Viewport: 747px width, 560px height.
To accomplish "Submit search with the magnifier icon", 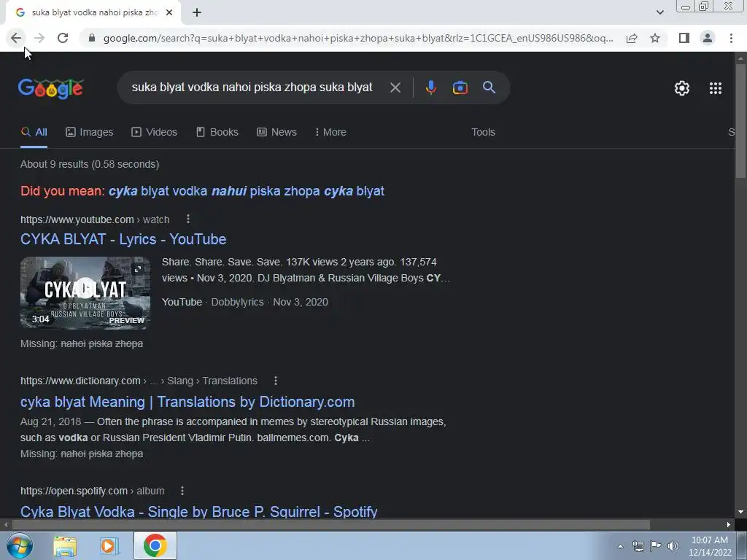I will [489, 87].
